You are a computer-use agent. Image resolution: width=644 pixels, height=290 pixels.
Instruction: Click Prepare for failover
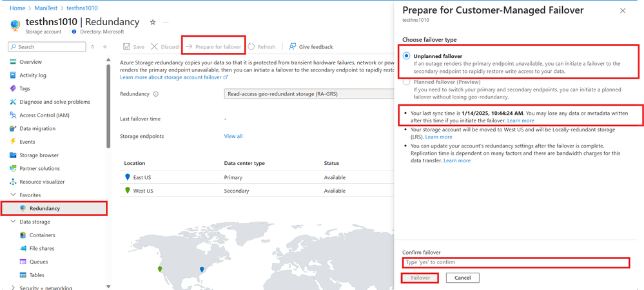coord(213,47)
